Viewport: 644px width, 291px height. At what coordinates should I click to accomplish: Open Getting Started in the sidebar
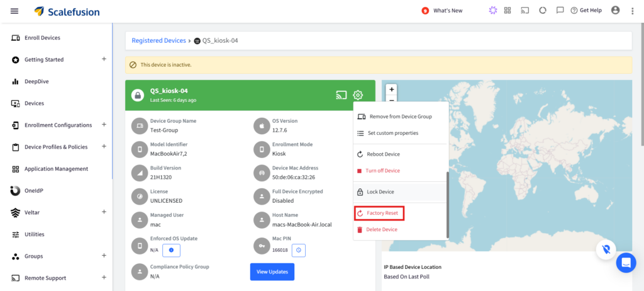coord(44,60)
